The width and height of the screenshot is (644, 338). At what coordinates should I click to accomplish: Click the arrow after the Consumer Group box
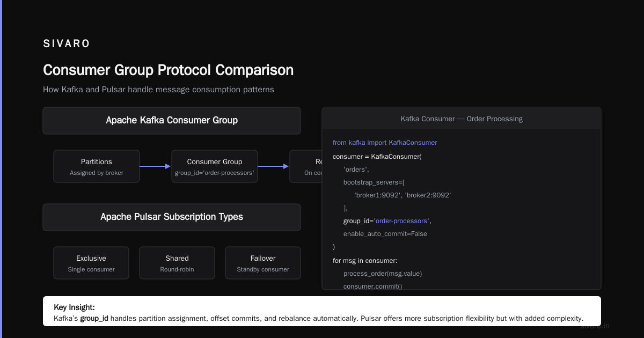(274, 166)
